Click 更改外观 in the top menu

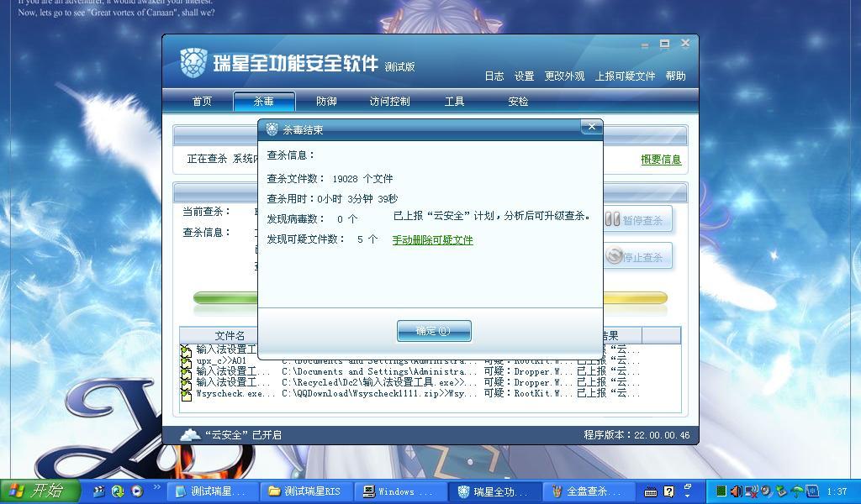(x=564, y=76)
